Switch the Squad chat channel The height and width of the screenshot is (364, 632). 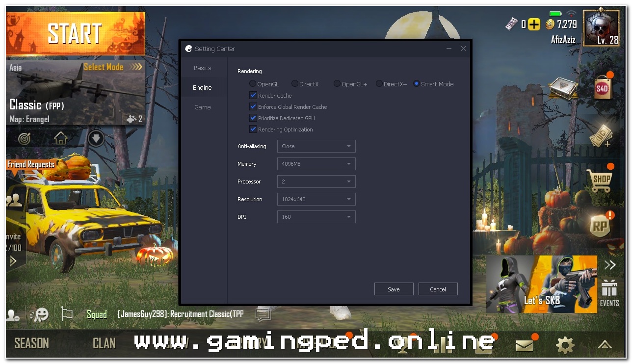(97, 314)
